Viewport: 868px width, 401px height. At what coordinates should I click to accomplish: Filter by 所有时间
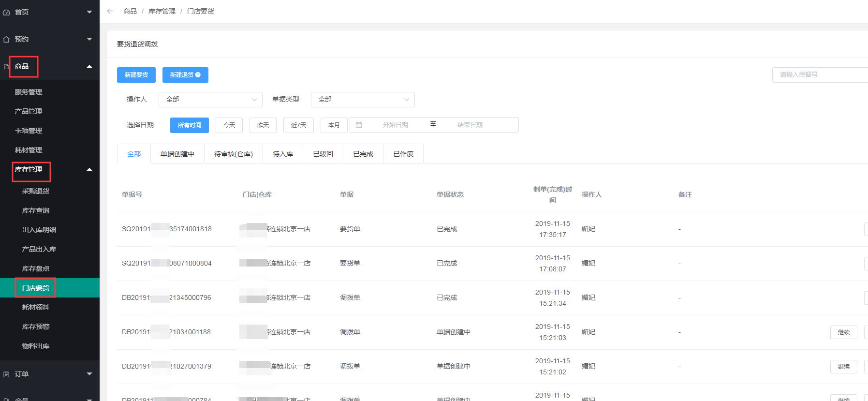[190, 125]
